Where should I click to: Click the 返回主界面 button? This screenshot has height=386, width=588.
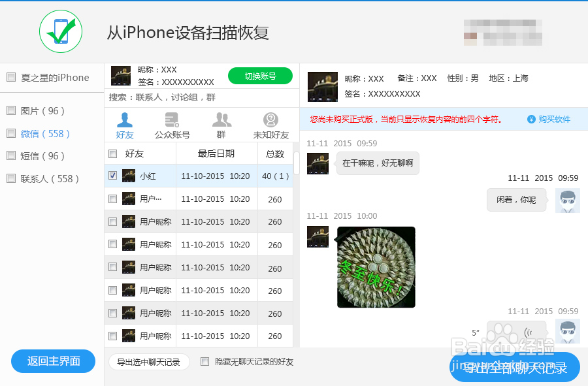pyautogui.click(x=54, y=361)
